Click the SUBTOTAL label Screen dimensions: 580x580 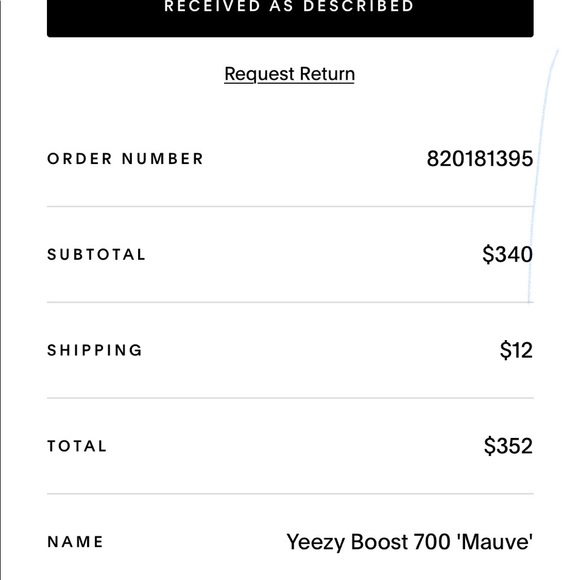click(x=97, y=254)
